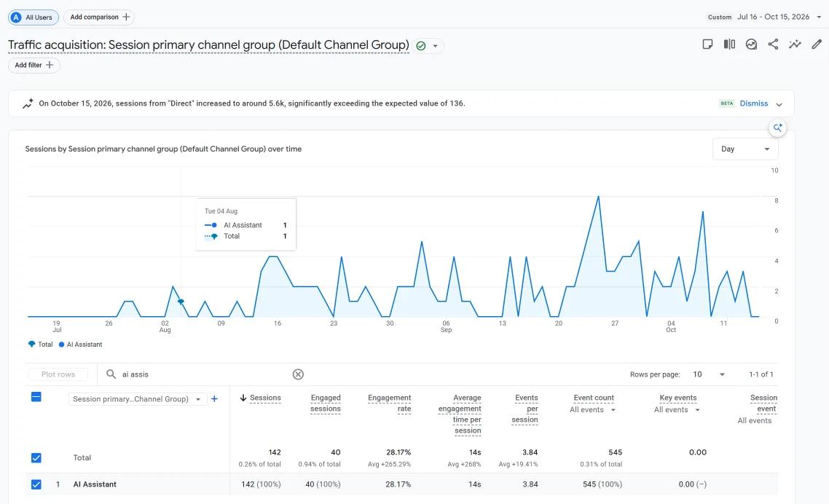The height and width of the screenshot is (504, 829).
Task: Toggle the AI Assistant series in legend
Action: pyautogui.click(x=80, y=344)
